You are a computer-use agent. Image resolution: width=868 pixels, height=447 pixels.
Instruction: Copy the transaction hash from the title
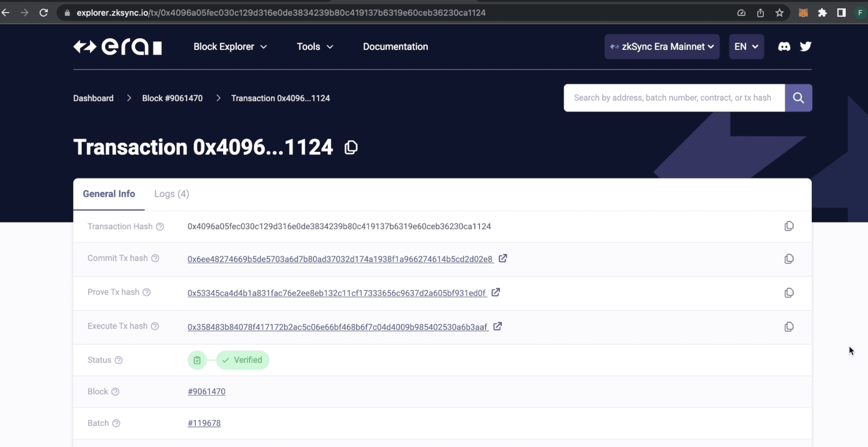pyautogui.click(x=351, y=147)
